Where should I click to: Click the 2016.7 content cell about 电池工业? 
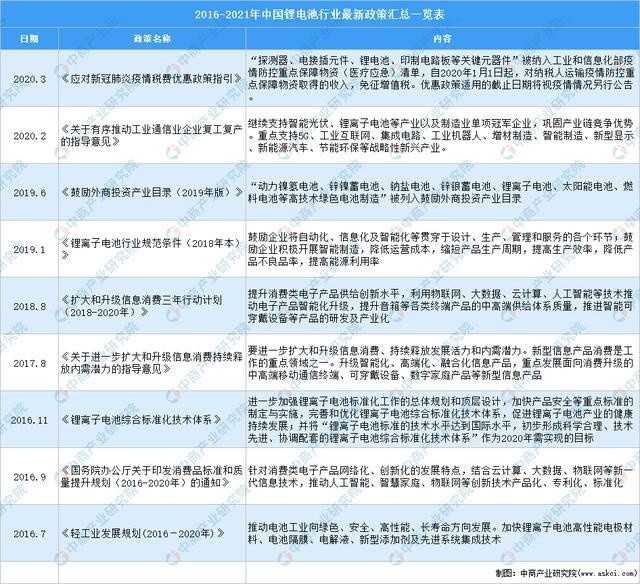(441, 533)
